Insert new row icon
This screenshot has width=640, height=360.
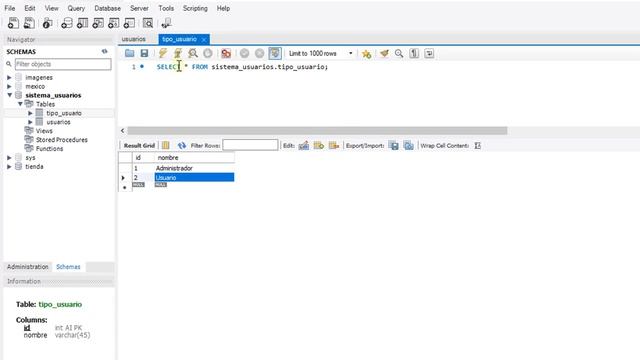click(319, 145)
